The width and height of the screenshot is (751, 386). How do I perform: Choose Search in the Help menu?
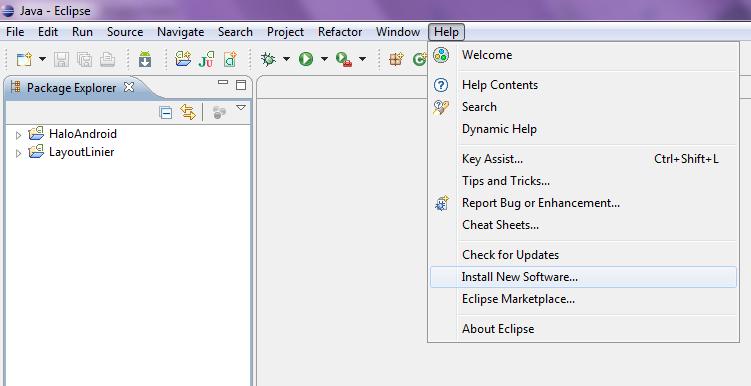point(583,107)
